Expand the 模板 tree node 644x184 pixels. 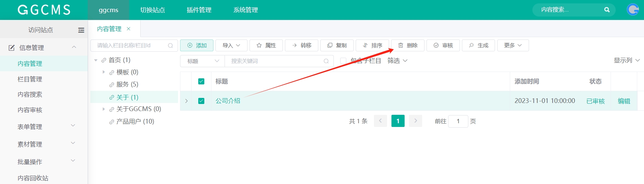104,72
